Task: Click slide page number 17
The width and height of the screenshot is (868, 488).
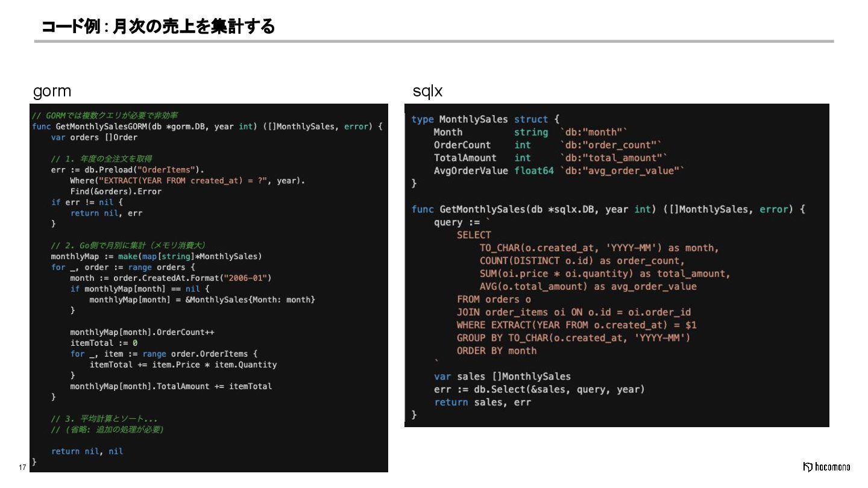Action: pyautogui.click(x=22, y=468)
